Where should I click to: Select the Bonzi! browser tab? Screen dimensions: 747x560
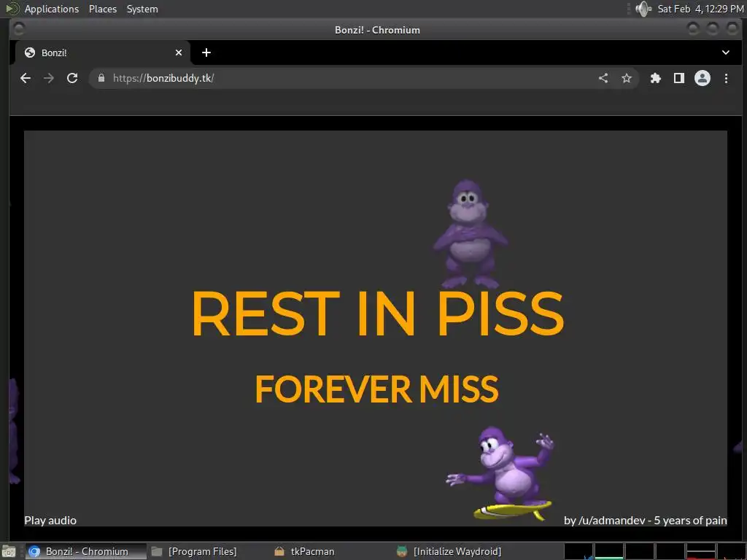102,52
